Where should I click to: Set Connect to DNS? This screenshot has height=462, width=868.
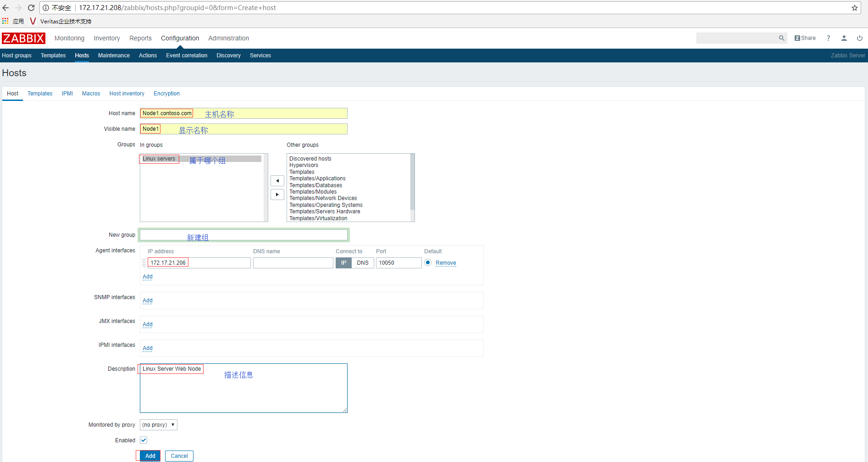[x=363, y=263]
